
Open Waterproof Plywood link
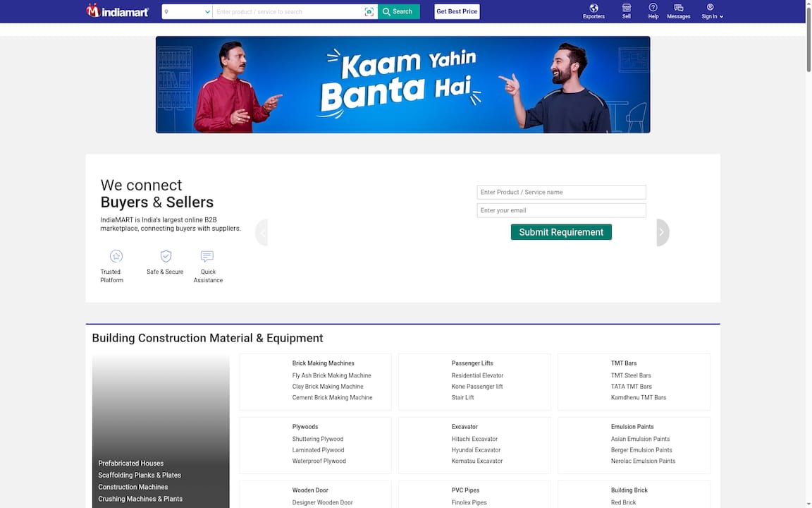319,461
